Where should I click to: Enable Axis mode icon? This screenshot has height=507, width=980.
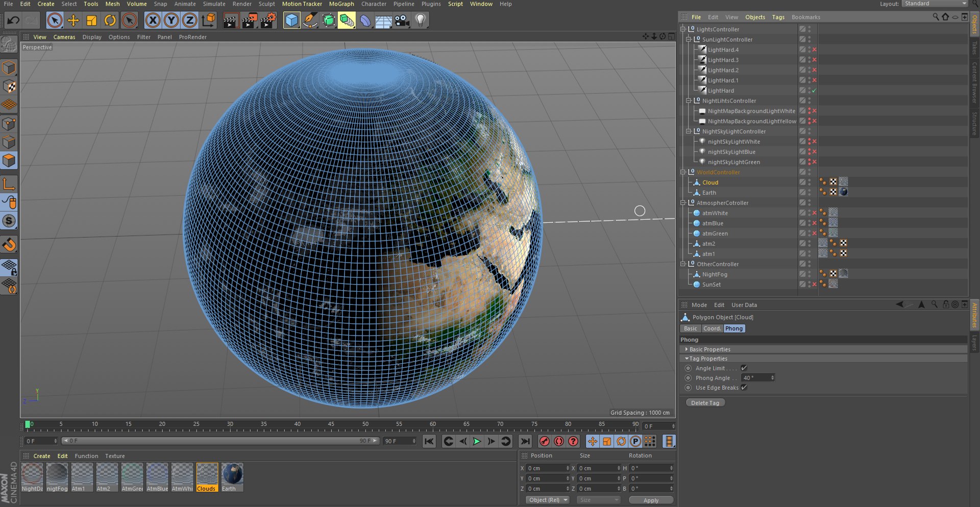9,184
